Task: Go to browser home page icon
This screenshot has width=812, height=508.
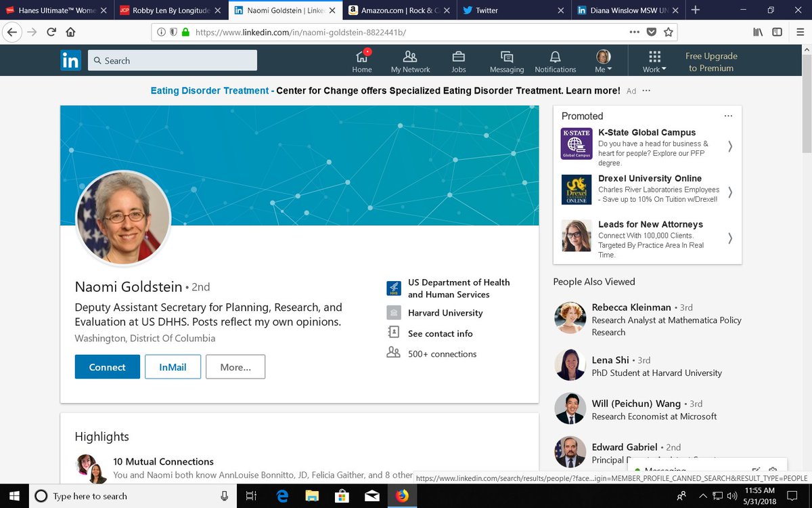Action: [x=70, y=32]
